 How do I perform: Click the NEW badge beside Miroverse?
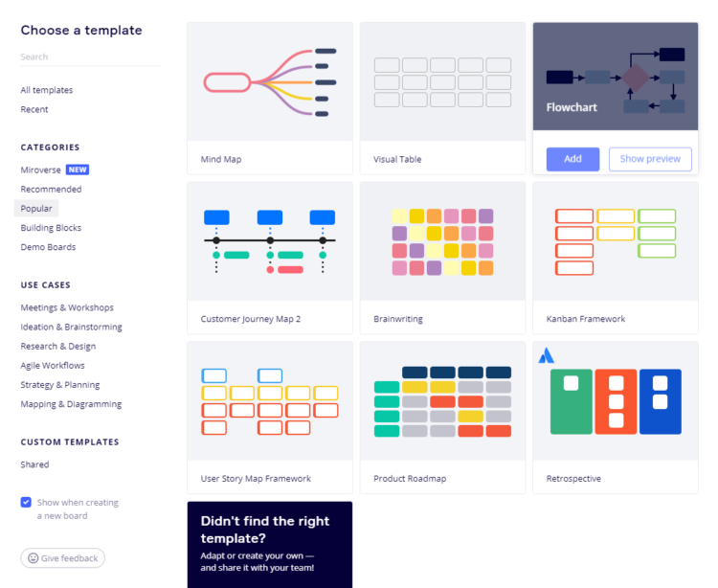click(78, 170)
